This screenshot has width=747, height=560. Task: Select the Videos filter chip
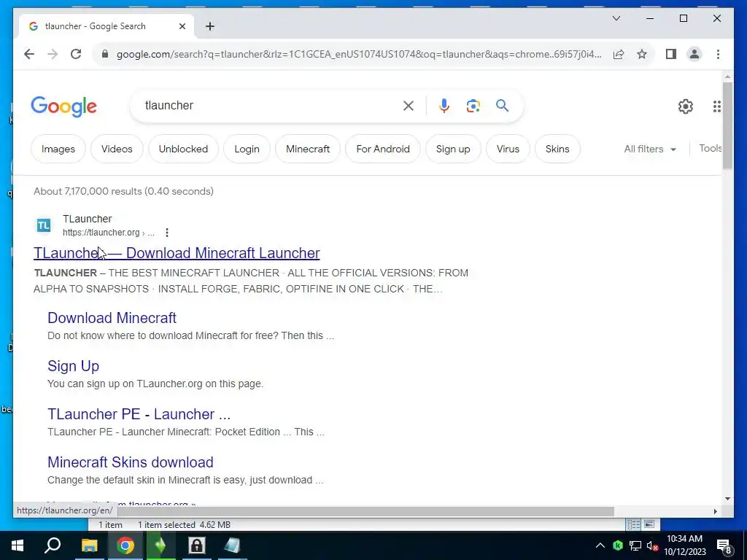click(x=117, y=149)
